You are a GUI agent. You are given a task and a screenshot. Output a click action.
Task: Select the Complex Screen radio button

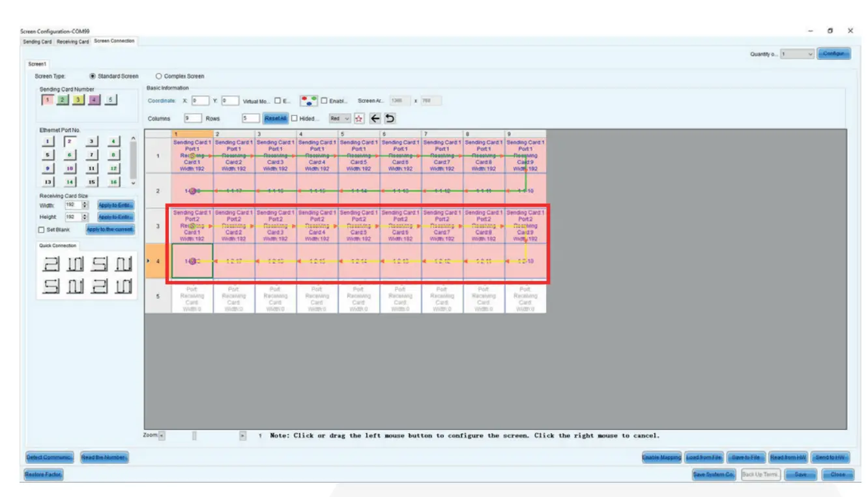point(158,76)
